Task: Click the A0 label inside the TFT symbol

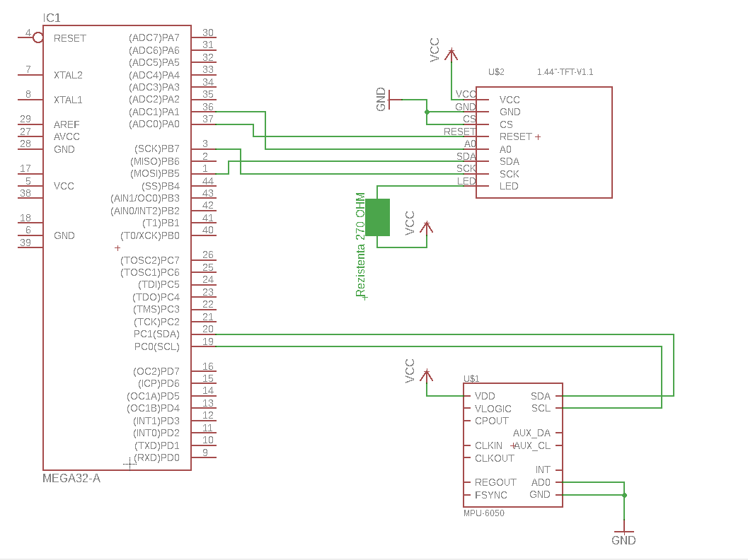Action: point(505,150)
